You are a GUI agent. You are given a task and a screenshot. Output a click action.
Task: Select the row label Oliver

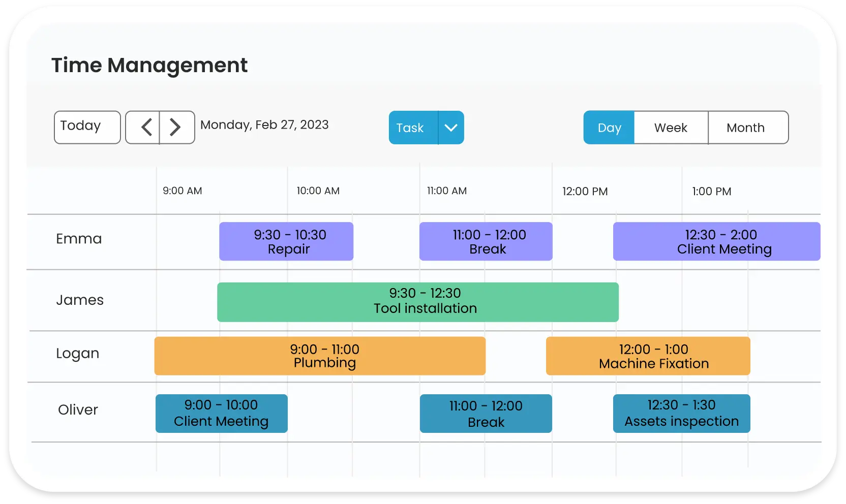pyautogui.click(x=77, y=409)
